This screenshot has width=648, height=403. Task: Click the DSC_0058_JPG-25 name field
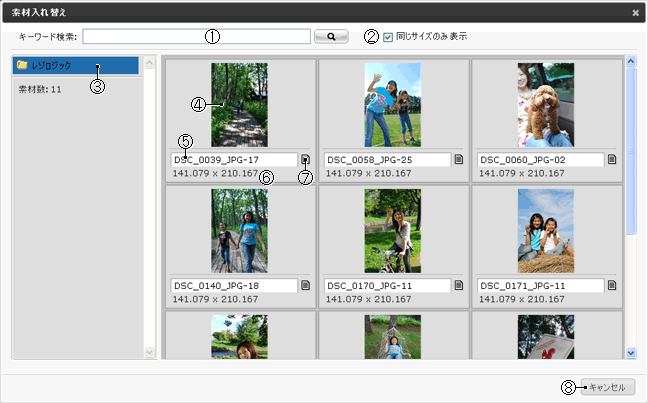[387, 160]
